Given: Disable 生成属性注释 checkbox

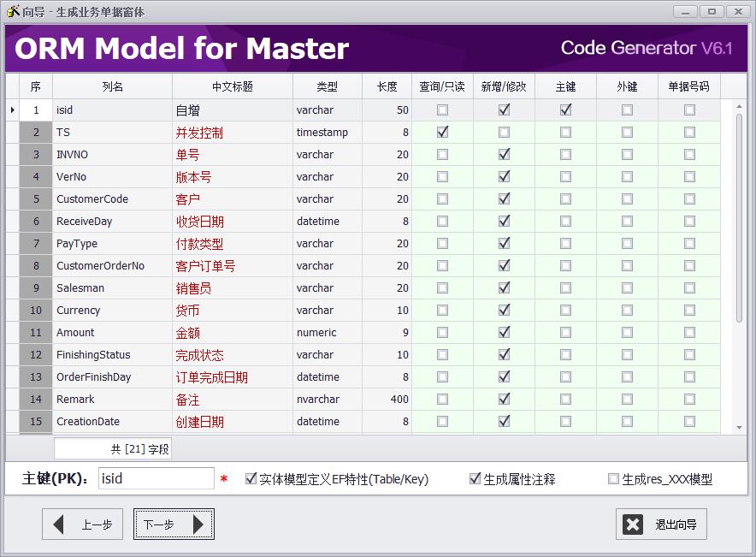Looking at the screenshot, I should (x=475, y=479).
